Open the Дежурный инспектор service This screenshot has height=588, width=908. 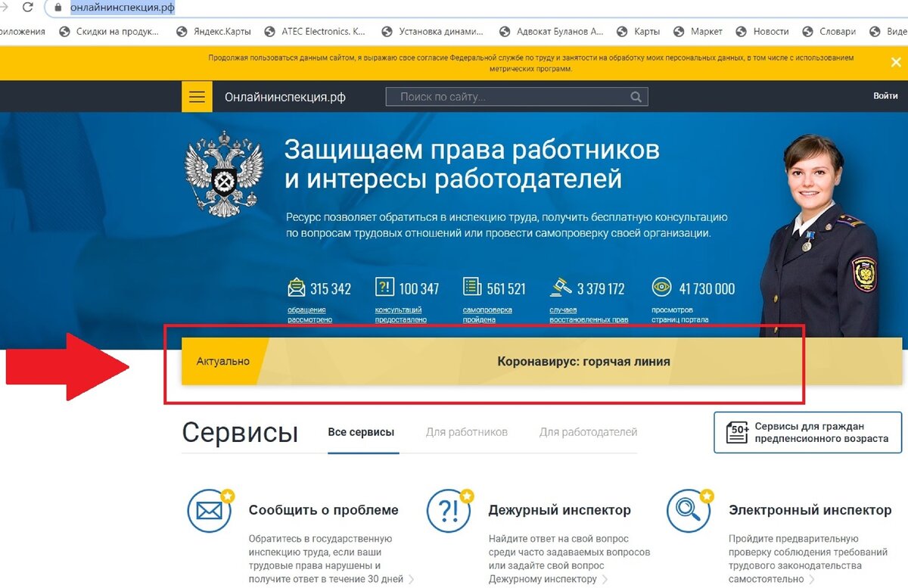pyautogui.click(x=559, y=510)
